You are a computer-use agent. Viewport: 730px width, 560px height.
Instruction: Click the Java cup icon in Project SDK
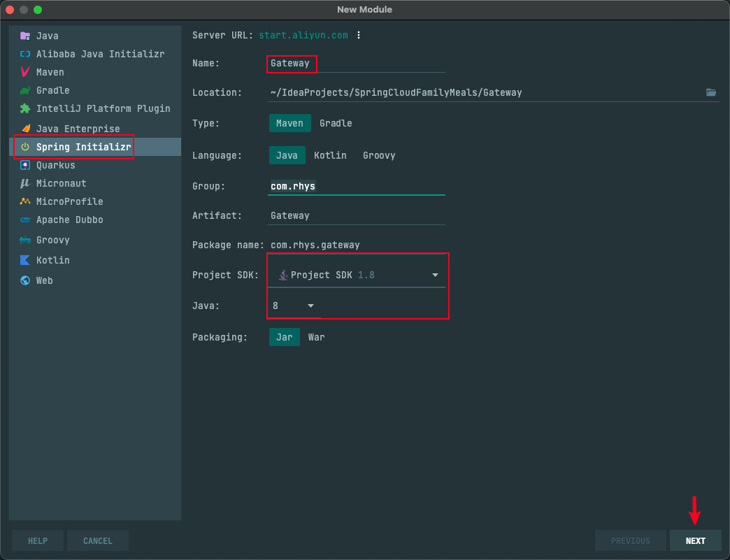click(282, 275)
